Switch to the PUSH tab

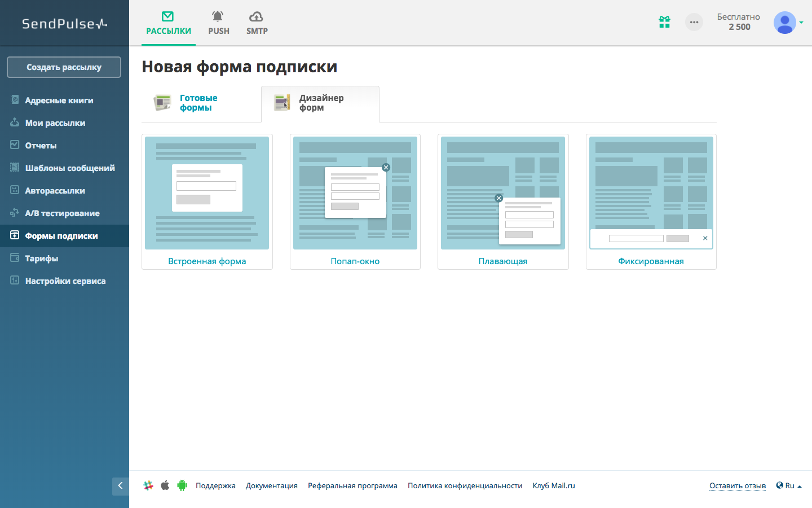219,23
